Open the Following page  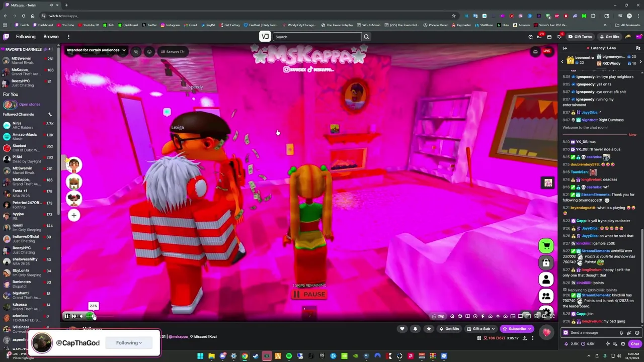(x=26, y=37)
